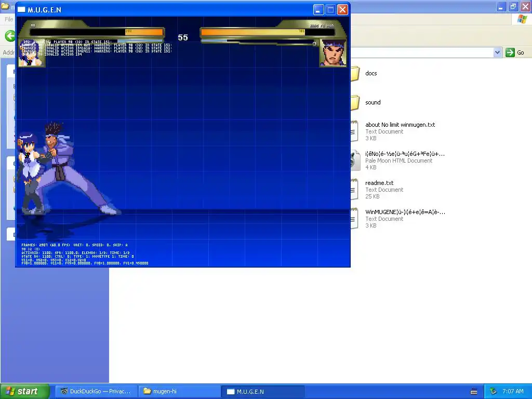Open the Start menu
This screenshot has height=399, width=532.
[25, 392]
